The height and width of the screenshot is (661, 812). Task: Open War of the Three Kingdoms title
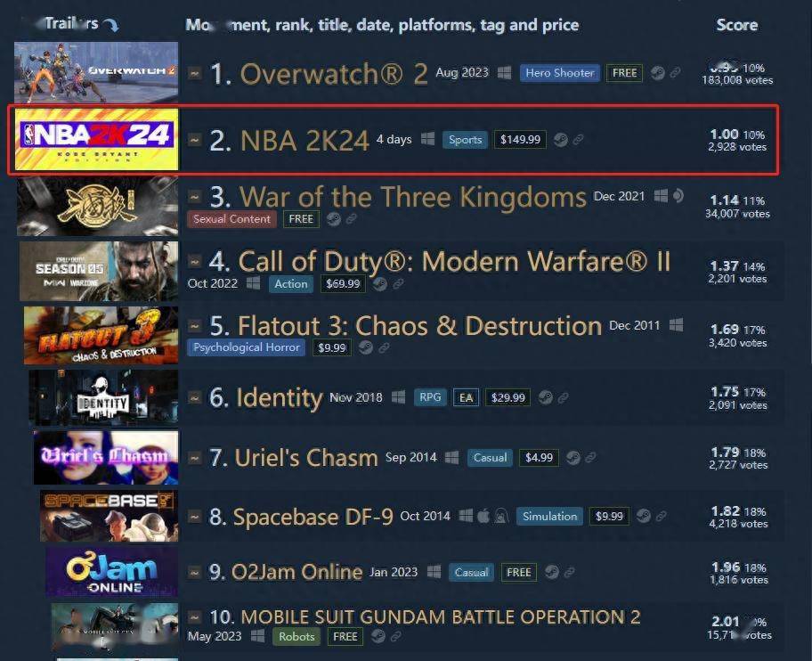pyautogui.click(x=413, y=198)
